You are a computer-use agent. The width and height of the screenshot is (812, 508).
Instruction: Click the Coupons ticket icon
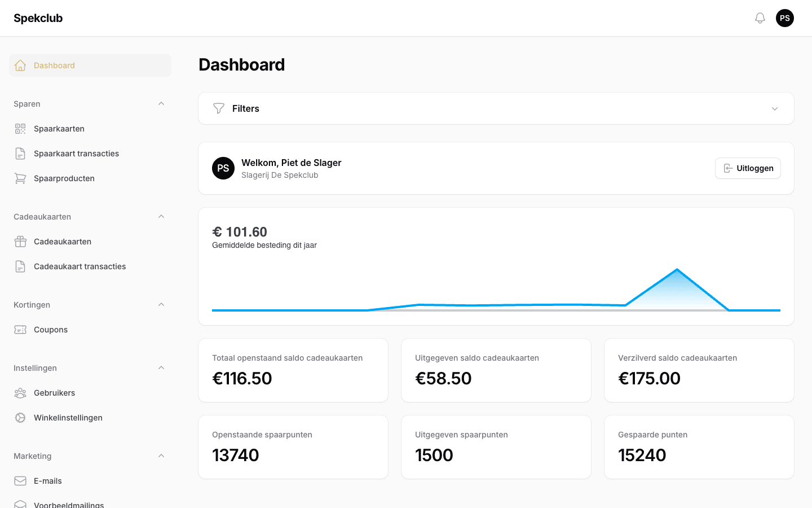pyautogui.click(x=20, y=330)
